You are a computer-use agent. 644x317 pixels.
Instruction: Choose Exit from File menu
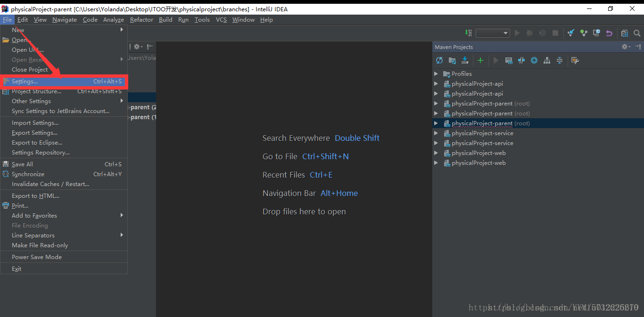tap(64, 269)
